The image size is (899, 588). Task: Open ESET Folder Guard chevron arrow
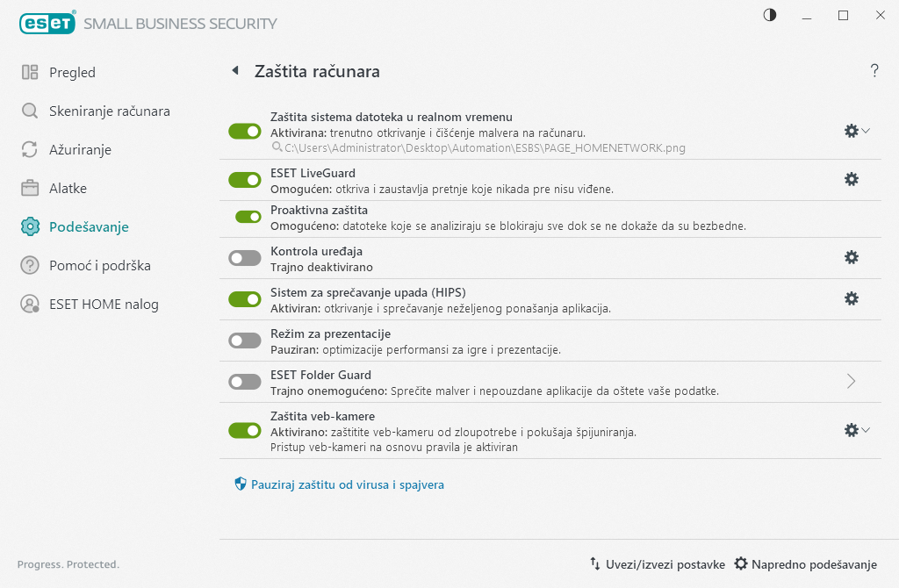851,381
